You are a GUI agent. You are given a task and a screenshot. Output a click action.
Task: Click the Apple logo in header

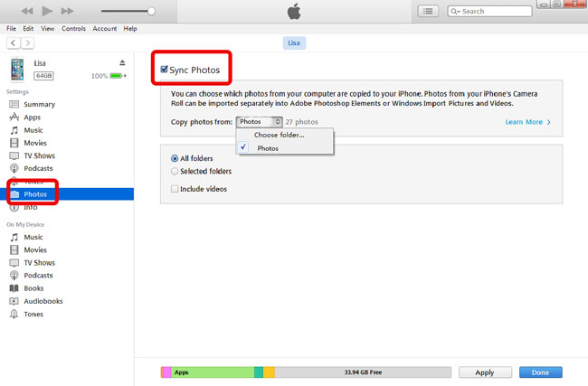pos(294,11)
